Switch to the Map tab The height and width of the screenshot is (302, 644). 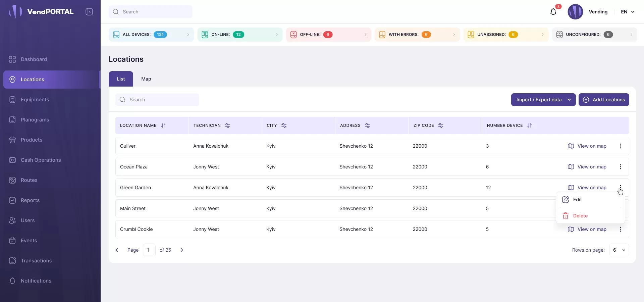pos(146,79)
